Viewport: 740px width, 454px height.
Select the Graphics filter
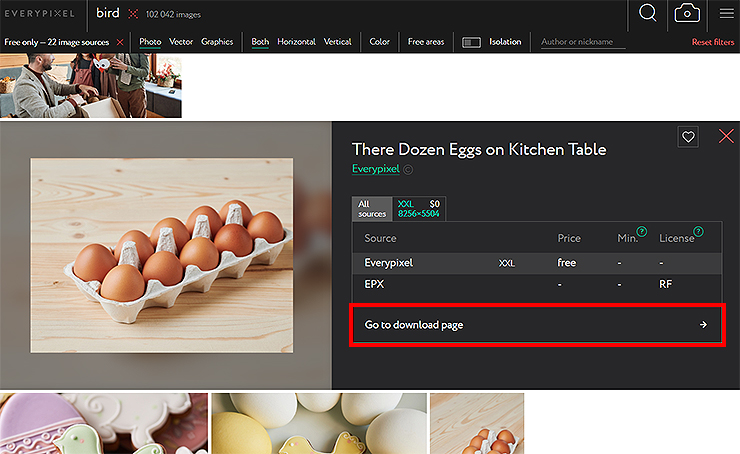(217, 42)
